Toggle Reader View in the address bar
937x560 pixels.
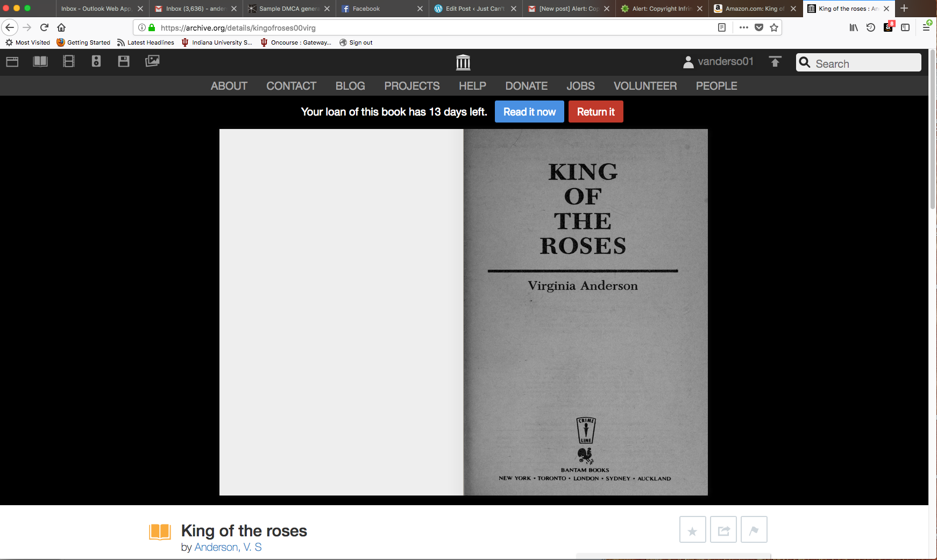(x=721, y=27)
